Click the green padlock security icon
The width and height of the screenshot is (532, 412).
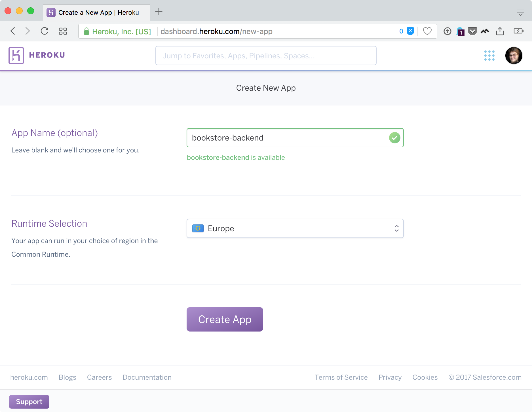86,31
